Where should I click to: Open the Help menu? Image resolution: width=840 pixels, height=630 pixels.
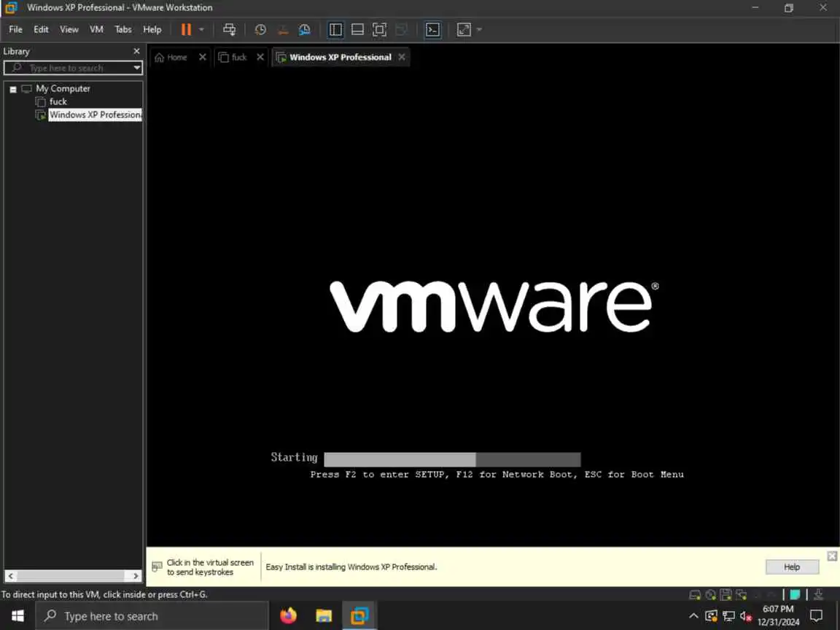pos(152,29)
